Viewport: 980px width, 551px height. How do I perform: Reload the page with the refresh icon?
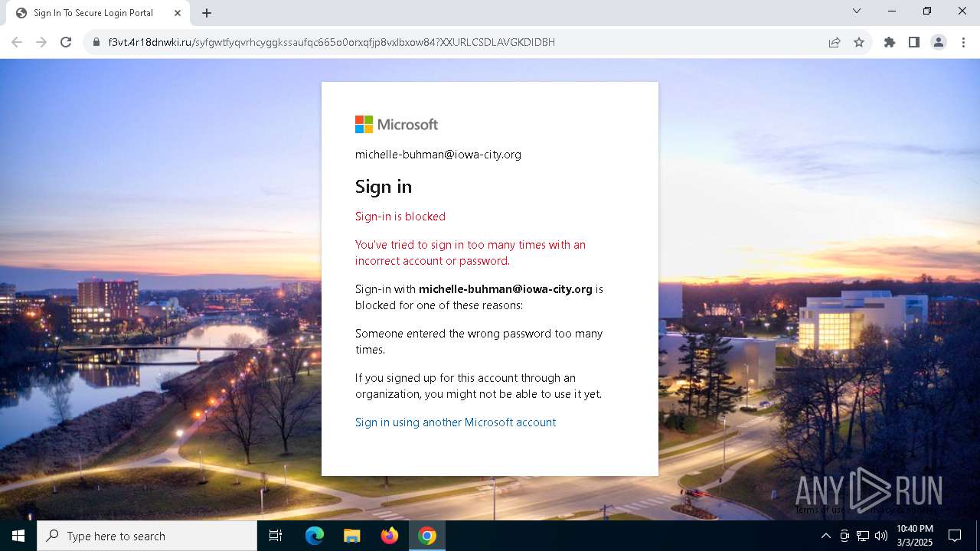coord(66,42)
